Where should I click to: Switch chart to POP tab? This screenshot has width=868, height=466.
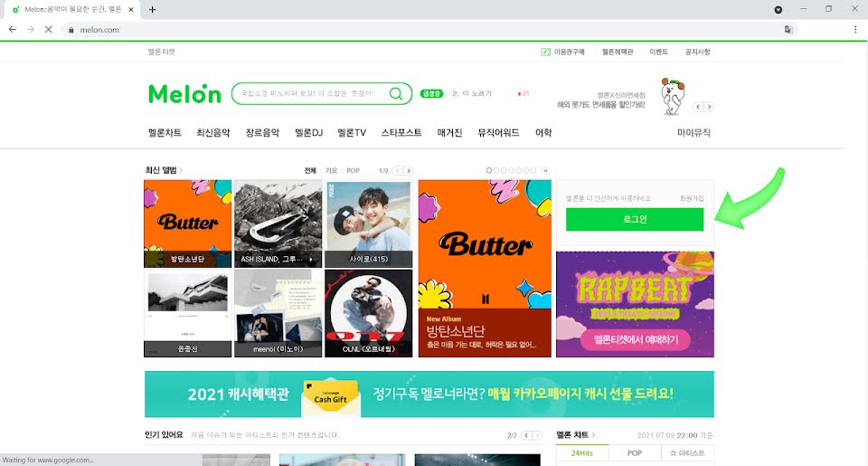(635, 453)
